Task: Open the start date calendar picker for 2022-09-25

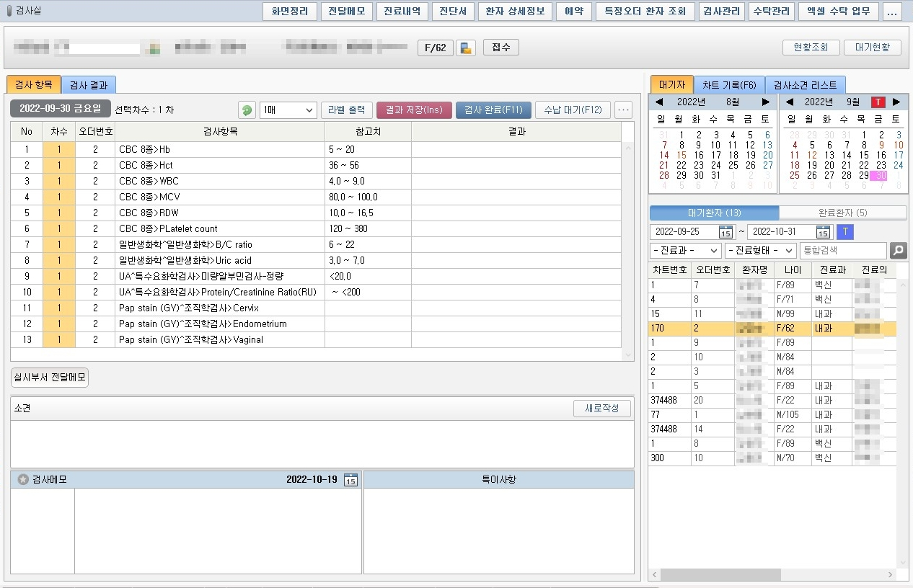Action: [x=725, y=231]
